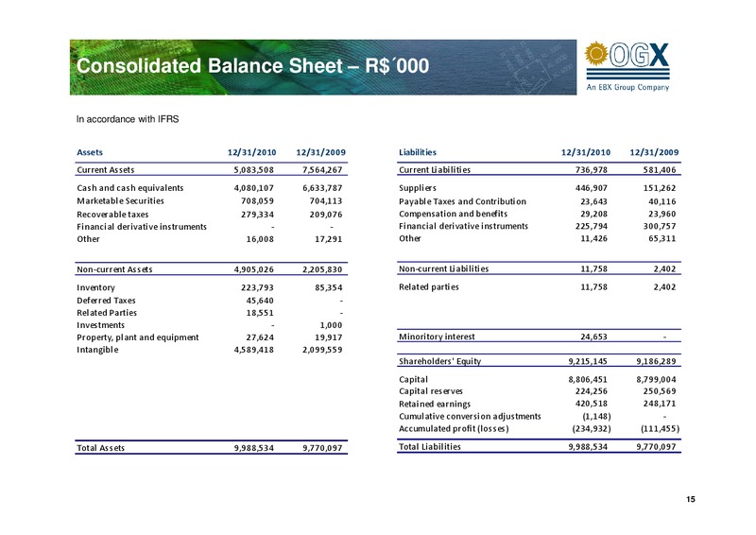Select Non-current Assets value 4,905,026
The image size is (756, 535).
tap(253, 269)
